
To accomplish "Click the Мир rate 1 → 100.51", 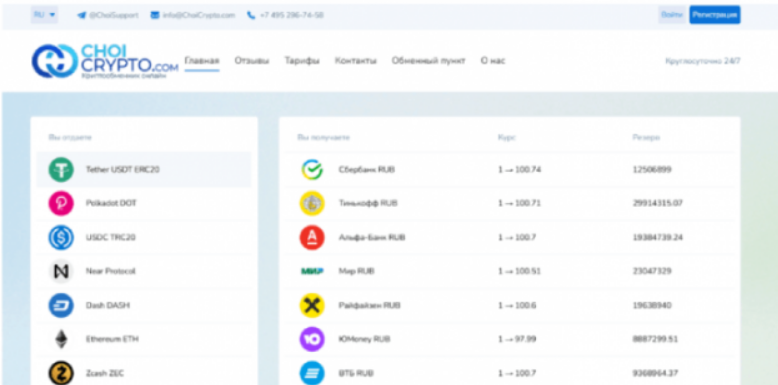I will [x=519, y=271].
